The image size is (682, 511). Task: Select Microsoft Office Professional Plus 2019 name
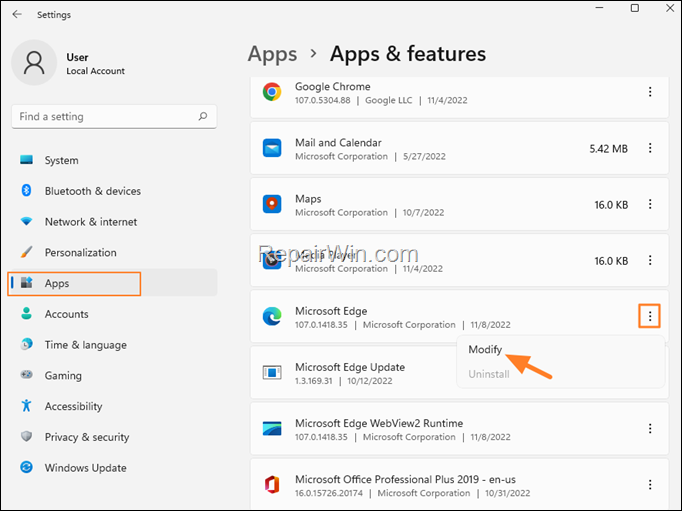405,479
